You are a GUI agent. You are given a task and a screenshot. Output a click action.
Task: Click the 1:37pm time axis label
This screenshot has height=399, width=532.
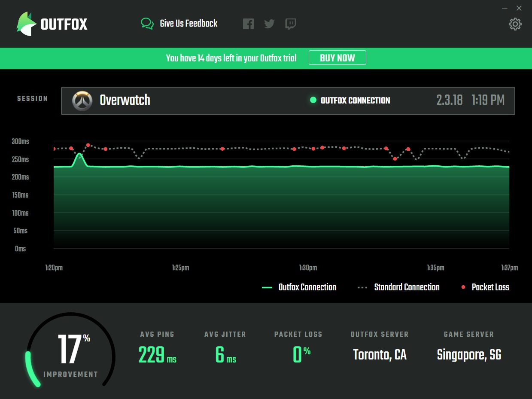tap(509, 268)
